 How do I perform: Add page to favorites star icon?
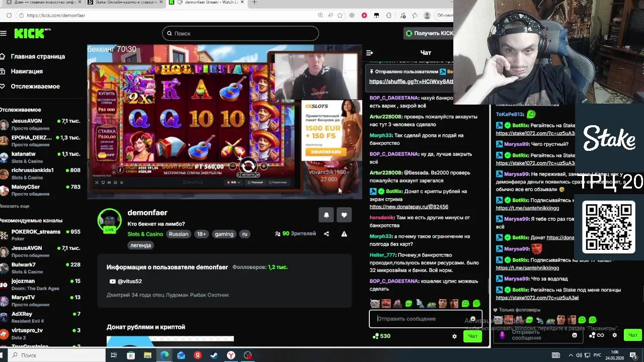click(340, 16)
